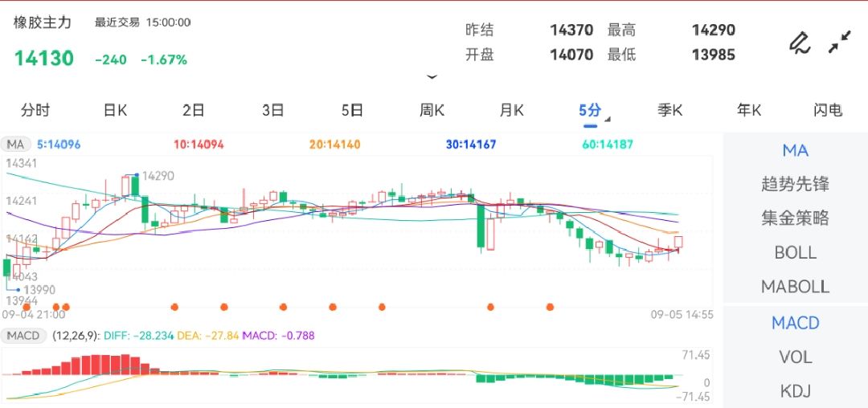Click the 最高 value 14290 in header

714,30
